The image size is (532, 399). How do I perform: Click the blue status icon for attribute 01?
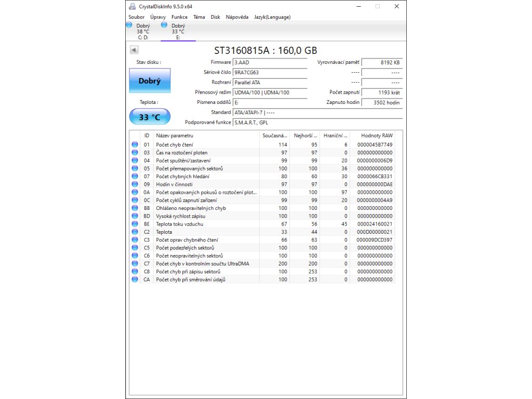pyautogui.click(x=135, y=145)
